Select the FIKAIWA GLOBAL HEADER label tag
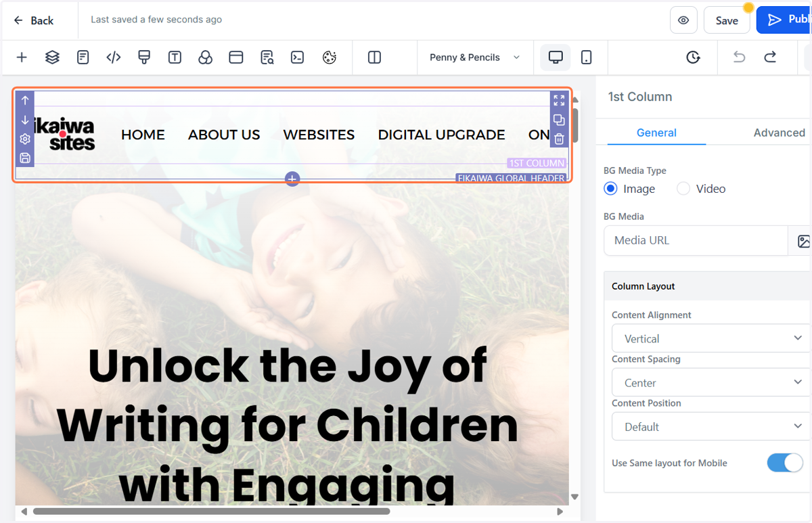This screenshot has height=523, width=812. pos(511,178)
